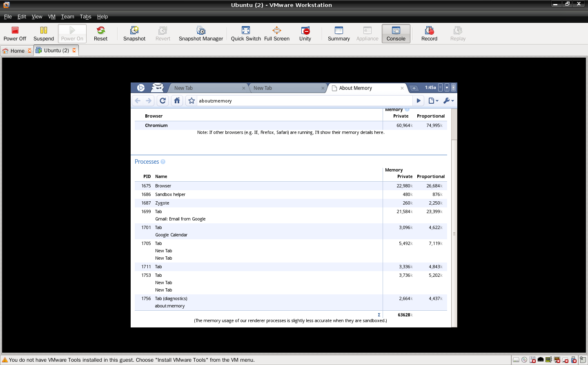This screenshot has width=588, height=365.
Task: Toggle the Console view button
Action: pyautogui.click(x=396, y=33)
